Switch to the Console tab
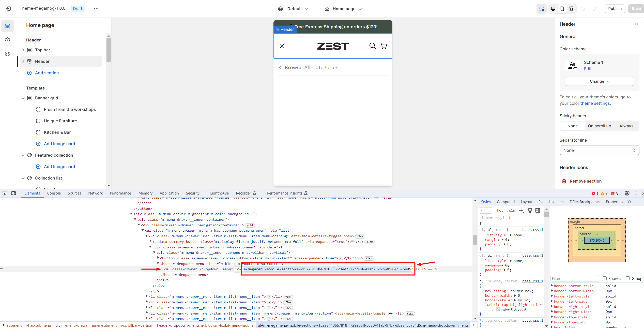Screen dimensions: 644x328 coord(54,193)
